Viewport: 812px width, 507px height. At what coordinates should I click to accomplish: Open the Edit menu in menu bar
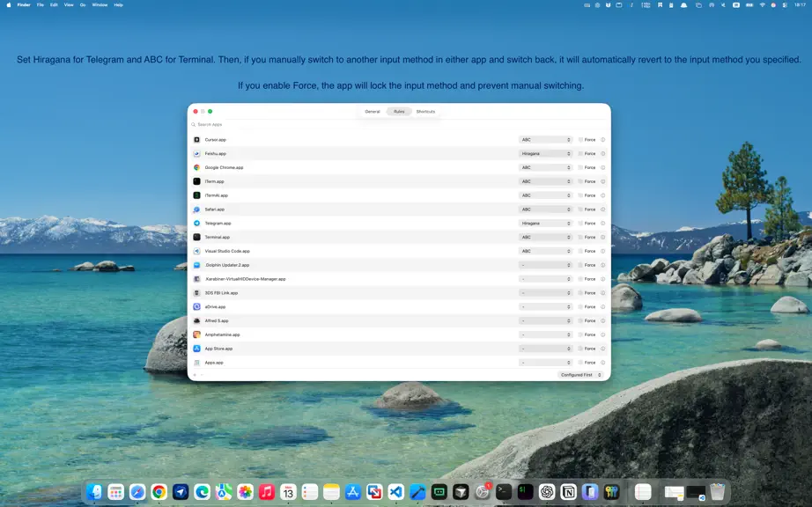click(54, 4)
